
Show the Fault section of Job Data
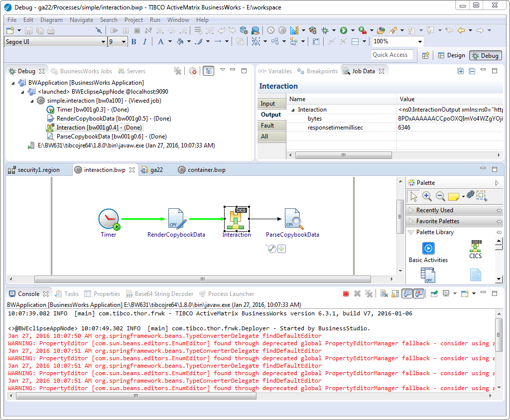(271, 126)
